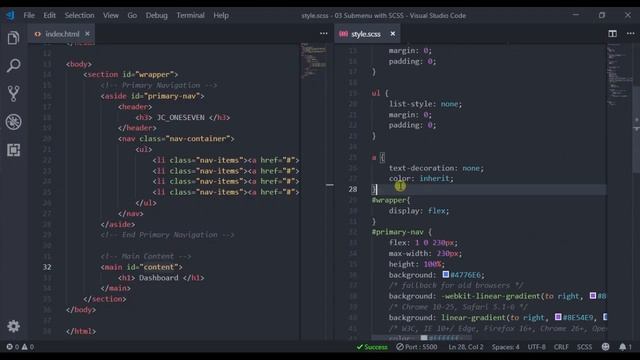Click the style.scss vertical scrollbar
Viewport: 640px width, 360px height.
[636, 130]
